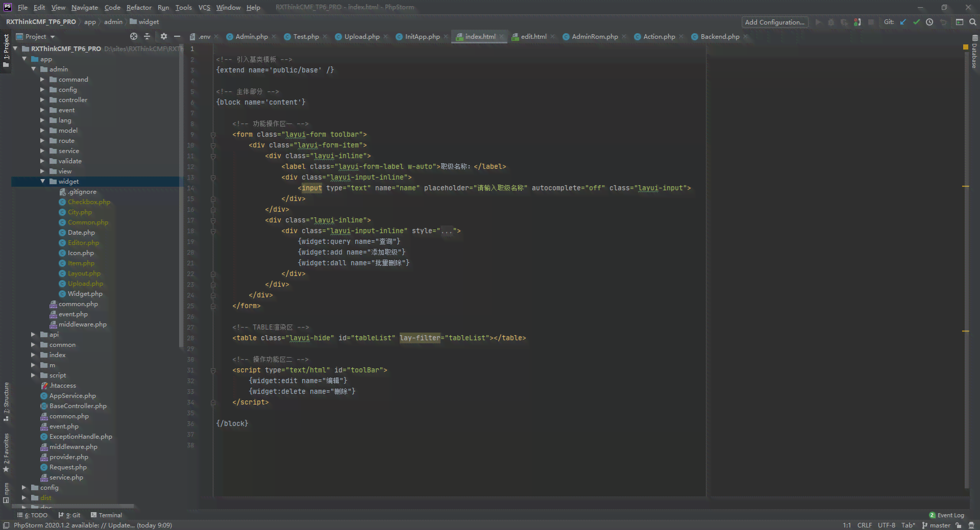Select Checkbox.php in widget folder
The image size is (980, 530).
point(89,202)
